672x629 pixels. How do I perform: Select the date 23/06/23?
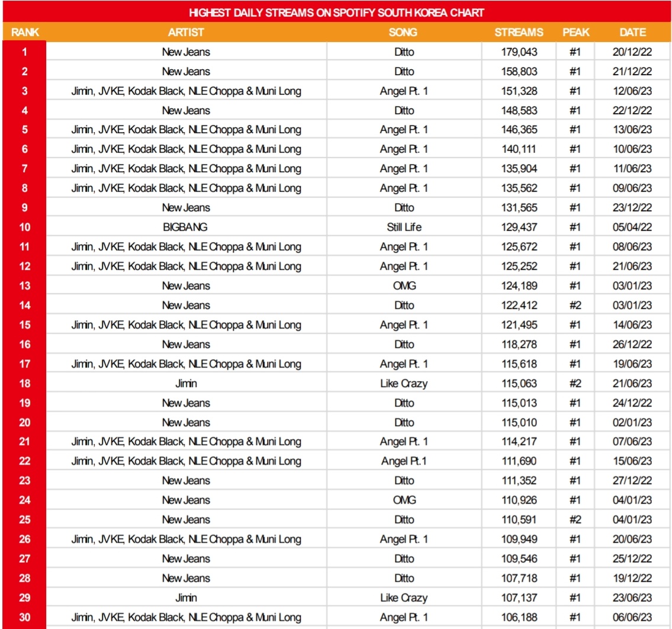[632, 598]
